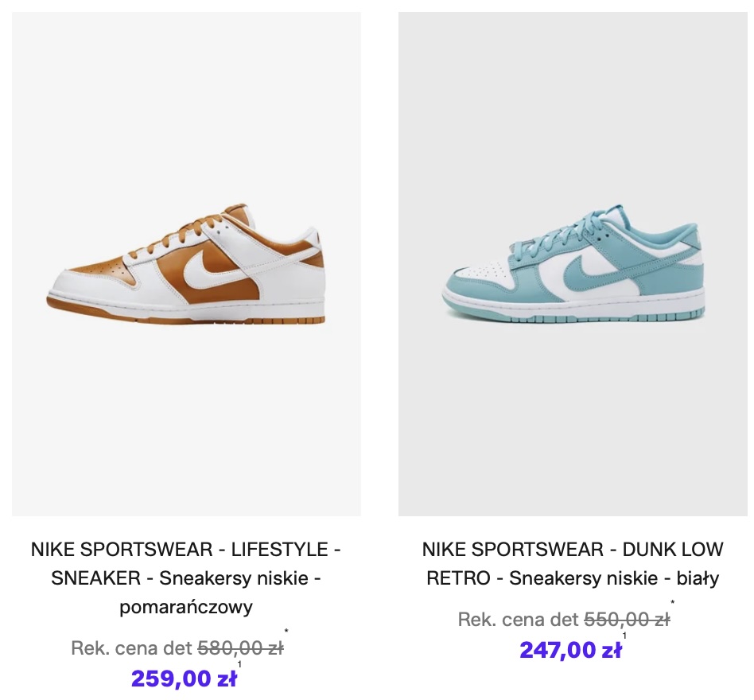Viewport: 754px width, 700px height.
Task: Click "Rek. cena det" label under Dunk Low
Action: click(x=519, y=620)
